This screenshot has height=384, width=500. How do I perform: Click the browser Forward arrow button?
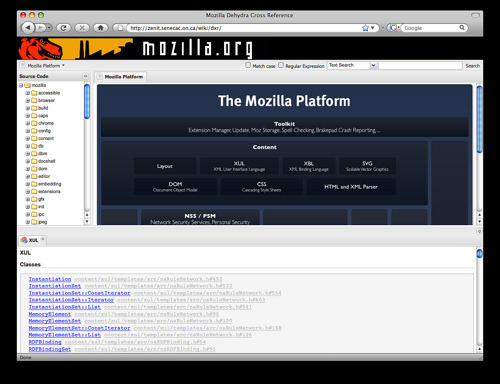coord(40,28)
